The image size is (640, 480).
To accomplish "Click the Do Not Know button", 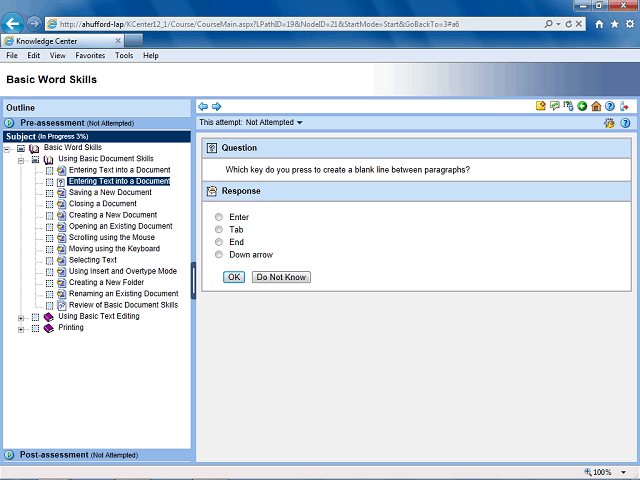I will point(281,277).
